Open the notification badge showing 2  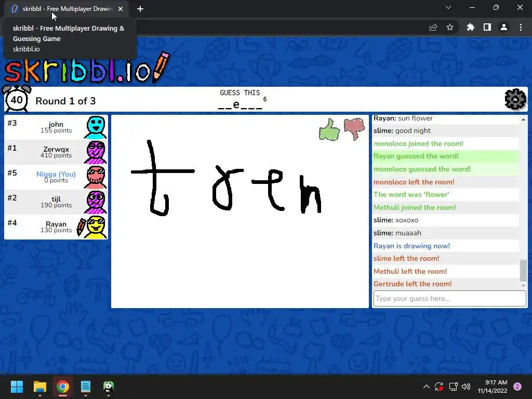click(517, 387)
